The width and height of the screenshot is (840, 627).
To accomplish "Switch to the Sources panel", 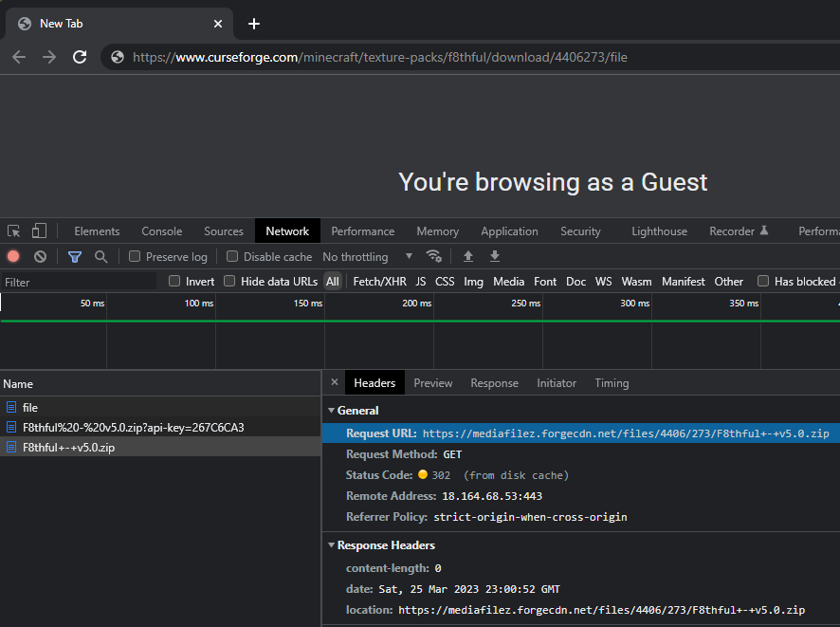I will pos(224,231).
